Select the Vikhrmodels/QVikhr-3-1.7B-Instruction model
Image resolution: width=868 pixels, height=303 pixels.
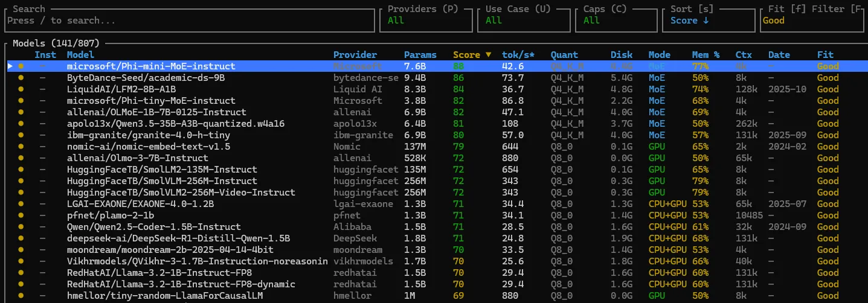click(x=198, y=261)
